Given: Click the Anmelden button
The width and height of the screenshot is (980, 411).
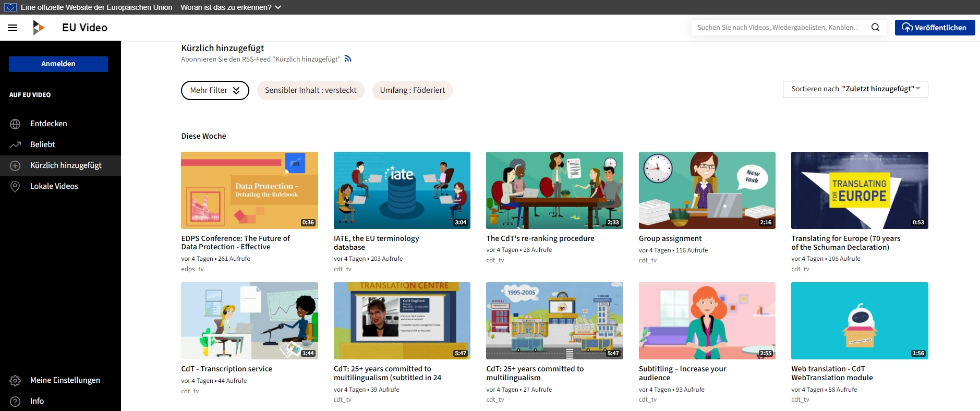Looking at the screenshot, I should [x=58, y=64].
